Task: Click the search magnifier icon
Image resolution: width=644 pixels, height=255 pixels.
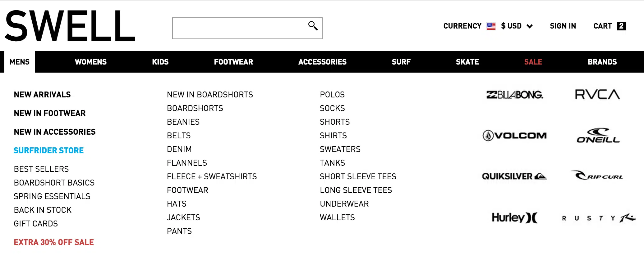Action: click(313, 26)
